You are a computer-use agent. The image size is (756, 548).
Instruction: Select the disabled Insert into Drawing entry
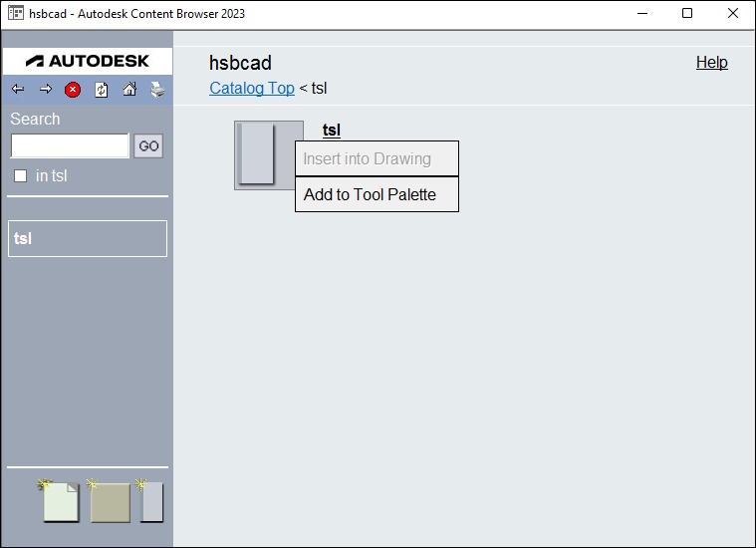(x=378, y=158)
